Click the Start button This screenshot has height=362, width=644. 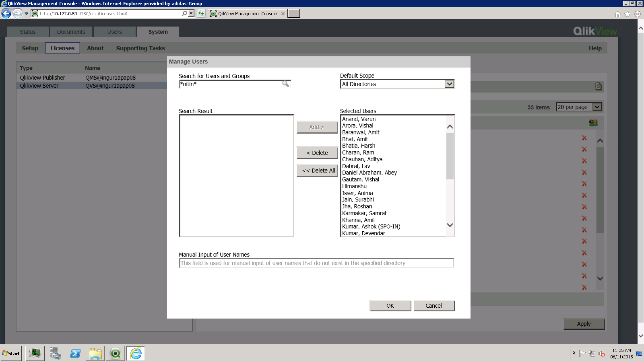click(11, 354)
